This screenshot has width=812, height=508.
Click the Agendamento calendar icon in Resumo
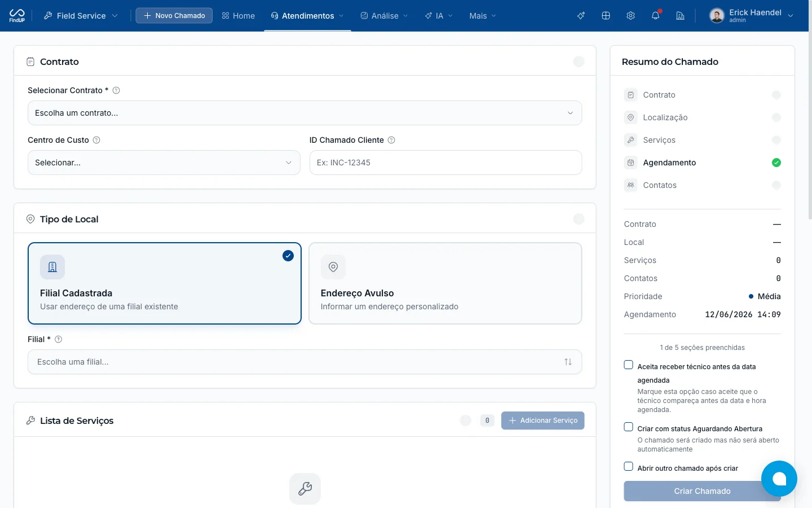click(631, 163)
